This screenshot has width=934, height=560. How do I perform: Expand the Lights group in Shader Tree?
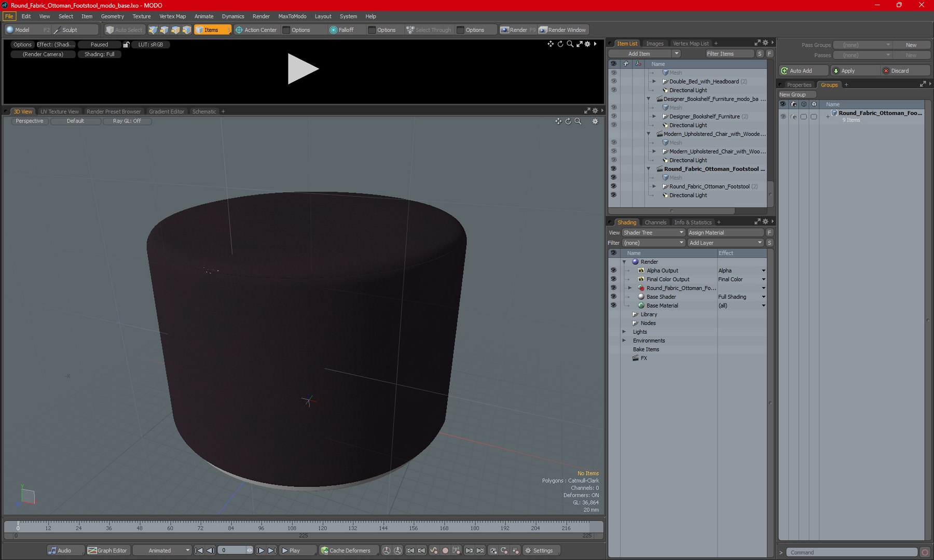click(624, 332)
